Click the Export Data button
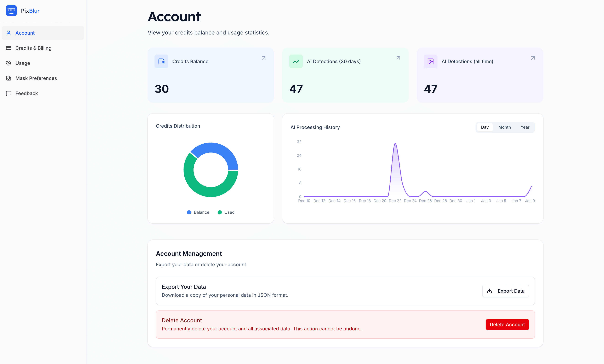 point(505,291)
